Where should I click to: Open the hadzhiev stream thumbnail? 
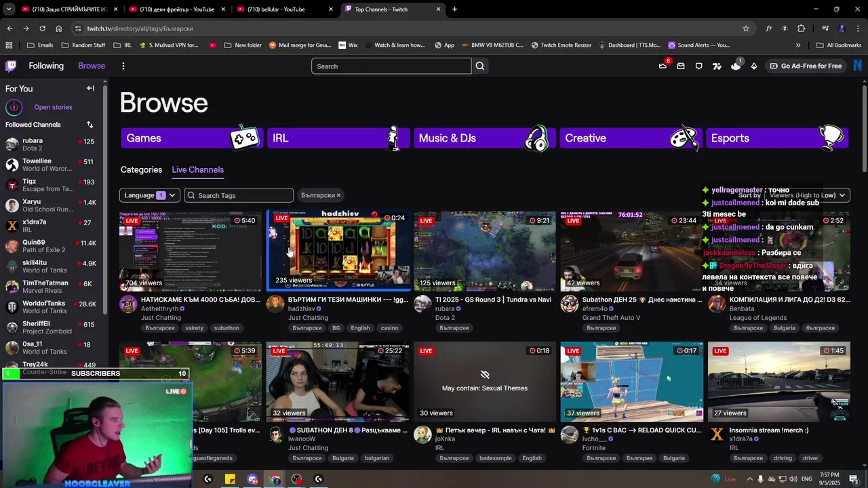[x=338, y=251]
